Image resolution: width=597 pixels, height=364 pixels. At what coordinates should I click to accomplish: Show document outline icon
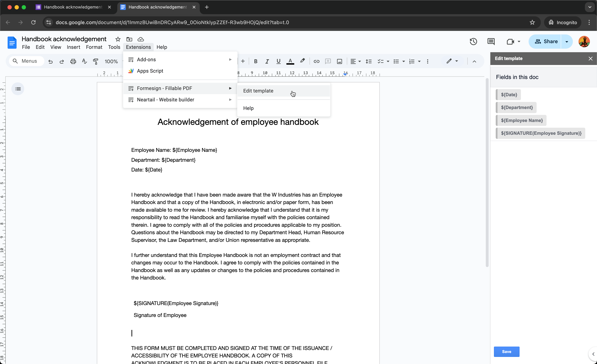click(18, 89)
